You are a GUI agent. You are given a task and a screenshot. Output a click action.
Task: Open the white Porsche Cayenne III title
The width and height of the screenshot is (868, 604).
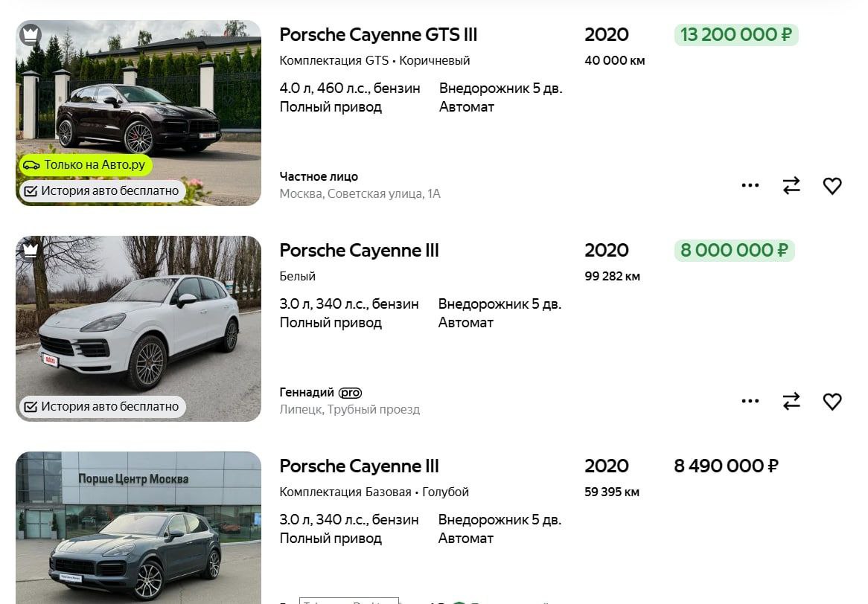click(x=359, y=251)
